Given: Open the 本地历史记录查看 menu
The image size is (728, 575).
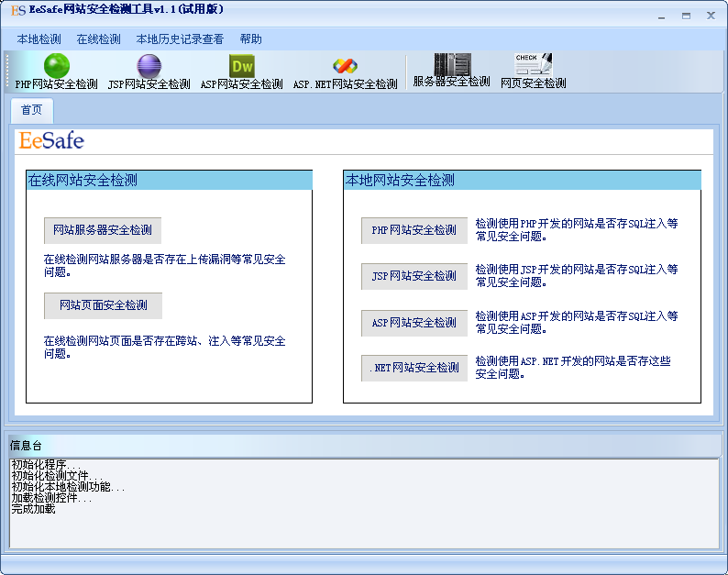Looking at the screenshot, I should tap(180, 39).
